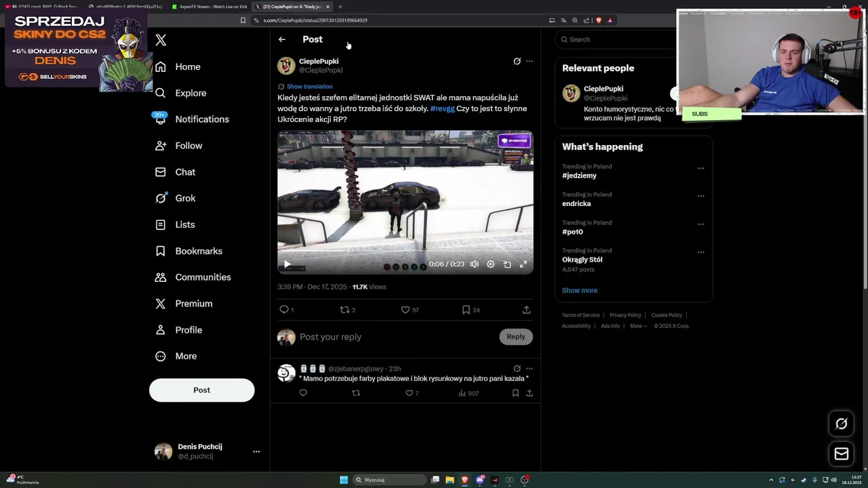Click Grok icon on CieplePupki's post header
The image size is (868, 488).
pos(517,61)
